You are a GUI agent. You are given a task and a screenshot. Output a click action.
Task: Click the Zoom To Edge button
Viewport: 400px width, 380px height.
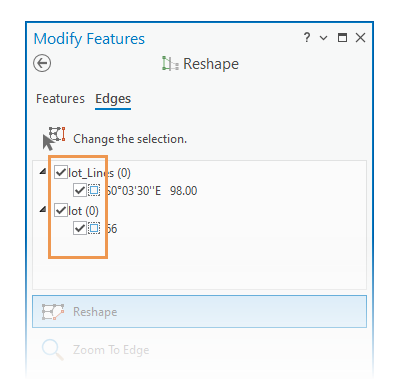pos(199,350)
